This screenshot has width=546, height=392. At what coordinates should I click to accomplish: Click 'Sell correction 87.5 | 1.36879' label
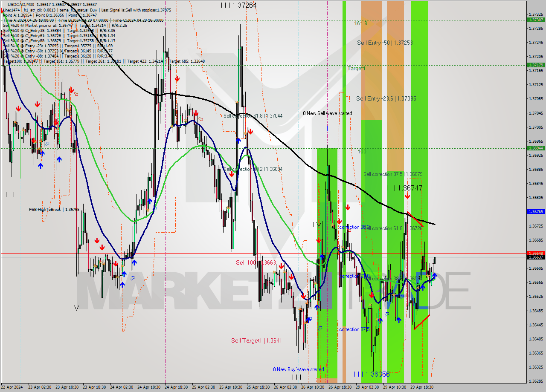393,174
